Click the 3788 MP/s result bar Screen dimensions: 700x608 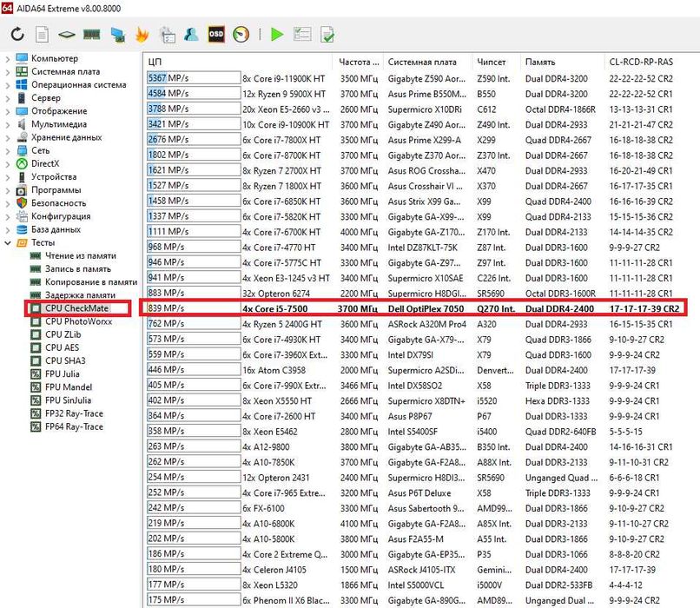194,109
